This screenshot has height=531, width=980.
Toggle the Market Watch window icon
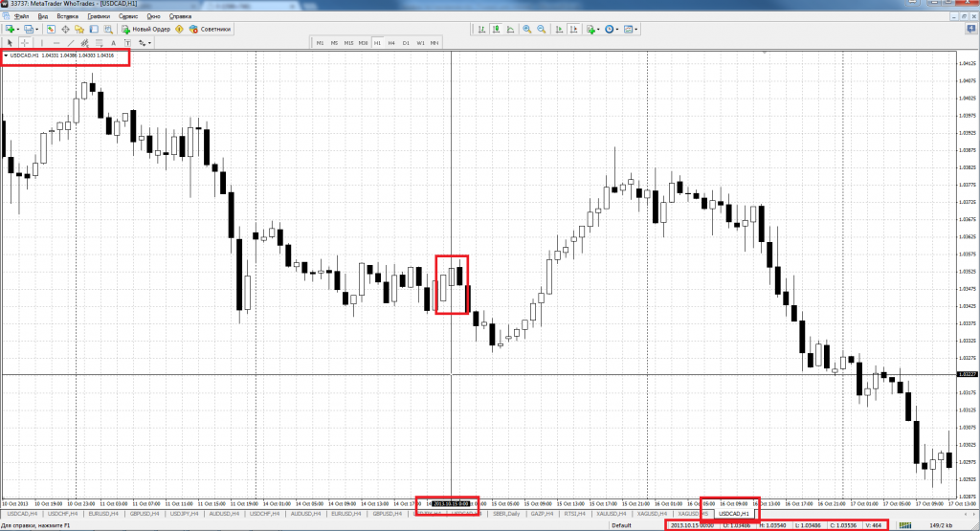52,29
